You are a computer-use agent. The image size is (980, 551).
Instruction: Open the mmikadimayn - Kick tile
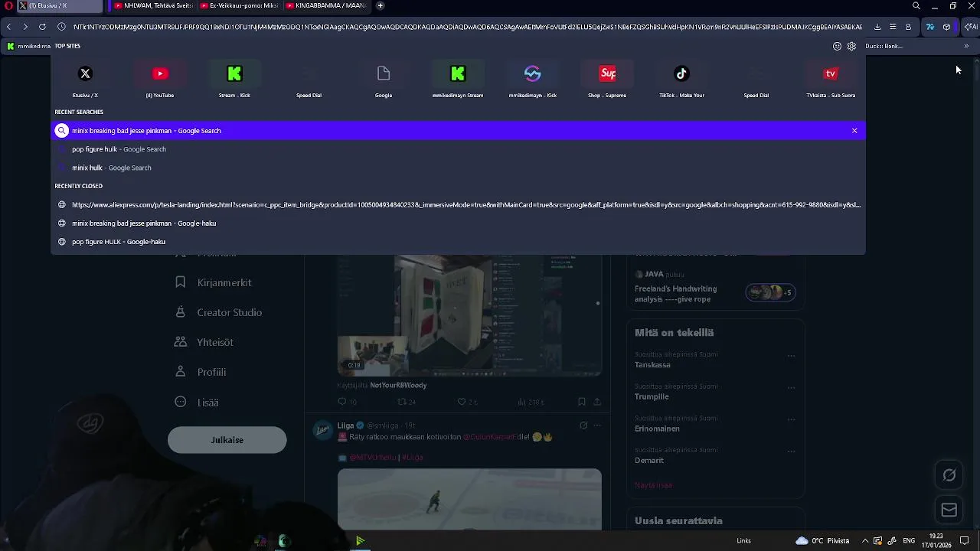533,80
